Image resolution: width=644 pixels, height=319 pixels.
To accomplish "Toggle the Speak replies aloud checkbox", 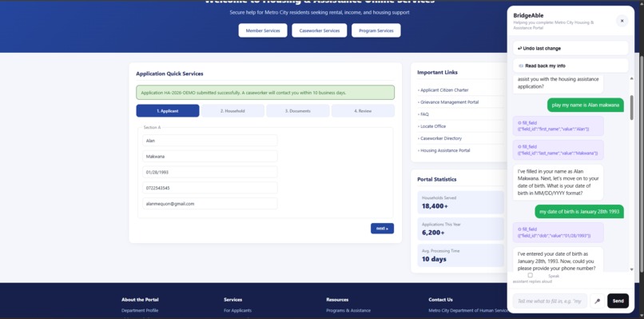I will (x=531, y=275).
